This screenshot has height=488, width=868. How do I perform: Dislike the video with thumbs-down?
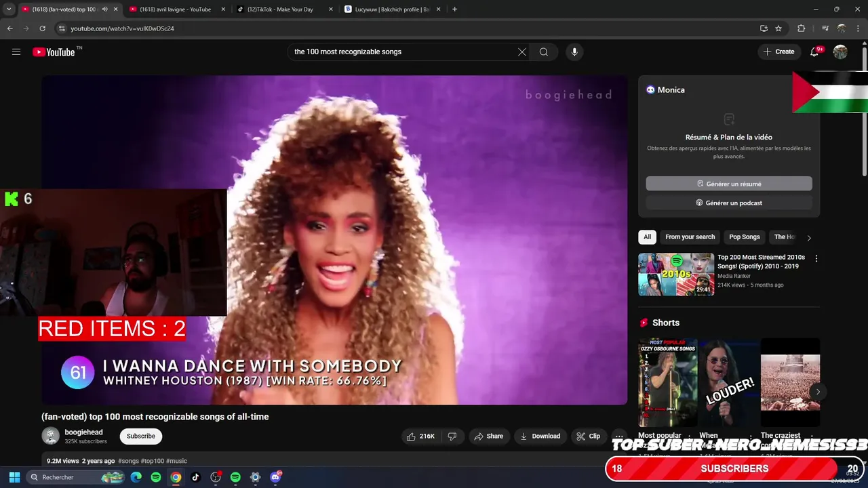coord(452,436)
